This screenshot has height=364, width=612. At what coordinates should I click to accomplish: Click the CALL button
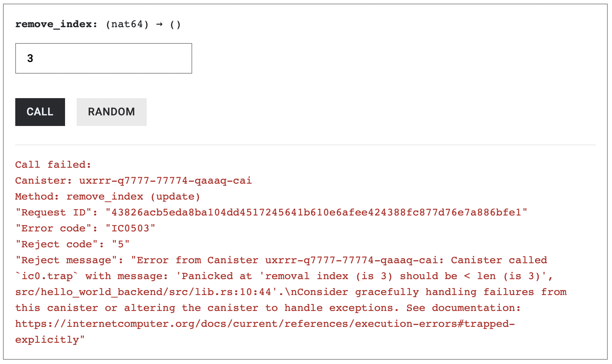point(40,112)
